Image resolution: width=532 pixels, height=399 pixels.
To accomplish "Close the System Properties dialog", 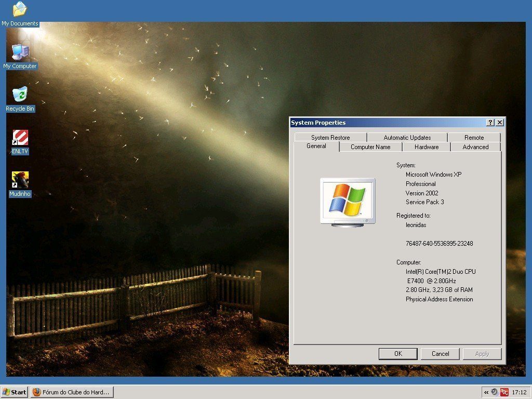I will click(x=500, y=123).
